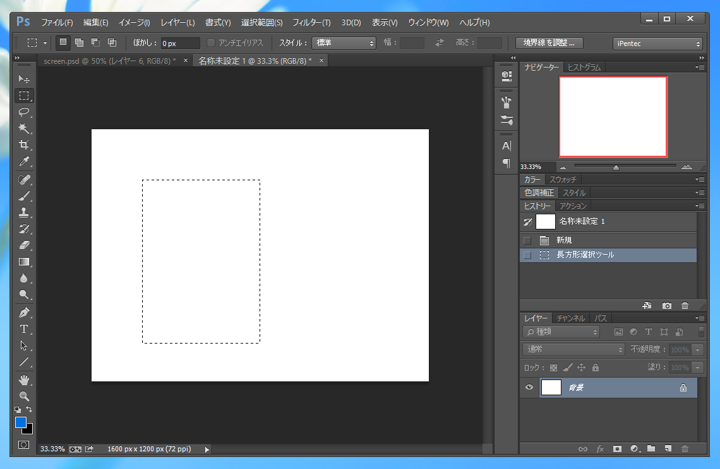Open the 塗り fill dropdown arrow
The image size is (720, 469).
click(698, 367)
